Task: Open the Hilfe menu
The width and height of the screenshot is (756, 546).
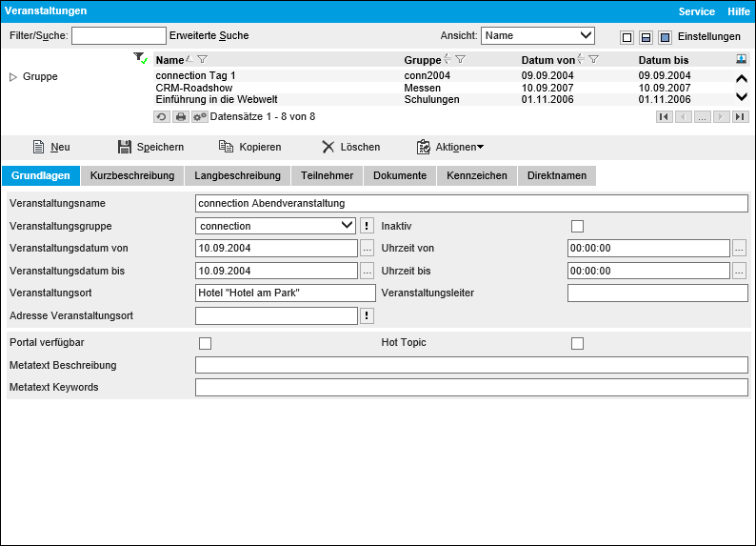Action: click(739, 11)
